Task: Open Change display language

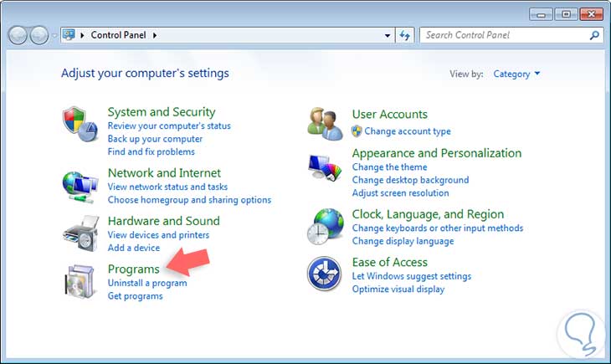Action: [403, 241]
